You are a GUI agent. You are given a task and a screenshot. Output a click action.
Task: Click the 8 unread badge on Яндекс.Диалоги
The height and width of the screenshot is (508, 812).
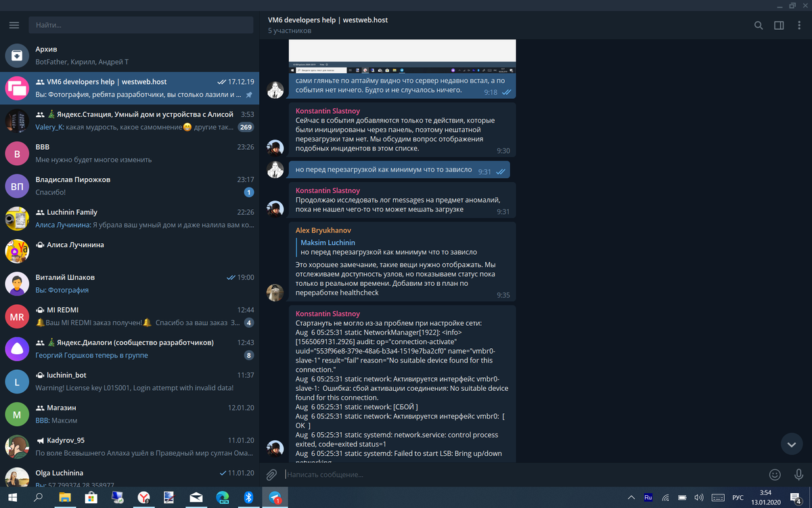pyautogui.click(x=248, y=355)
